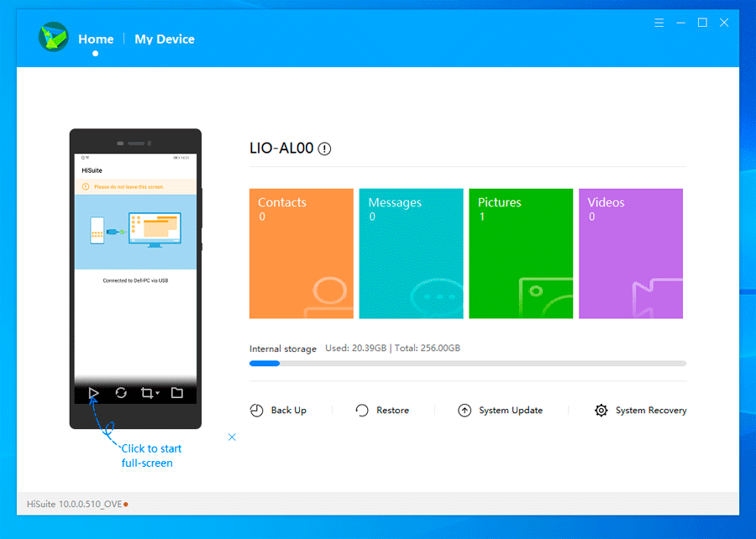
Task: Open the Contacts tile
Action: point(302,254)
